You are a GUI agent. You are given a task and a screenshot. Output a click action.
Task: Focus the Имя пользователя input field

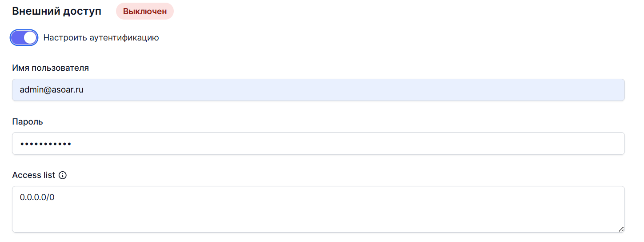[318, 90]
